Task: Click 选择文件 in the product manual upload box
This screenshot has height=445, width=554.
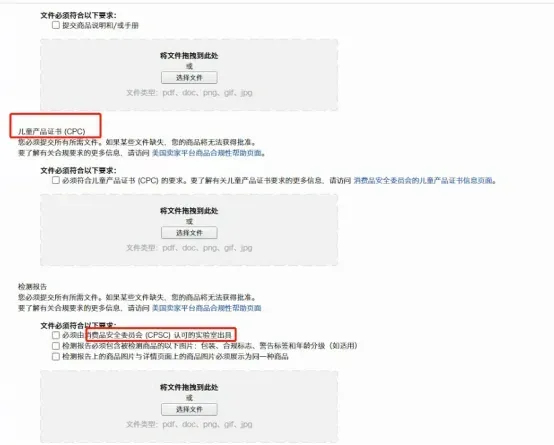Action: point(189,77)
